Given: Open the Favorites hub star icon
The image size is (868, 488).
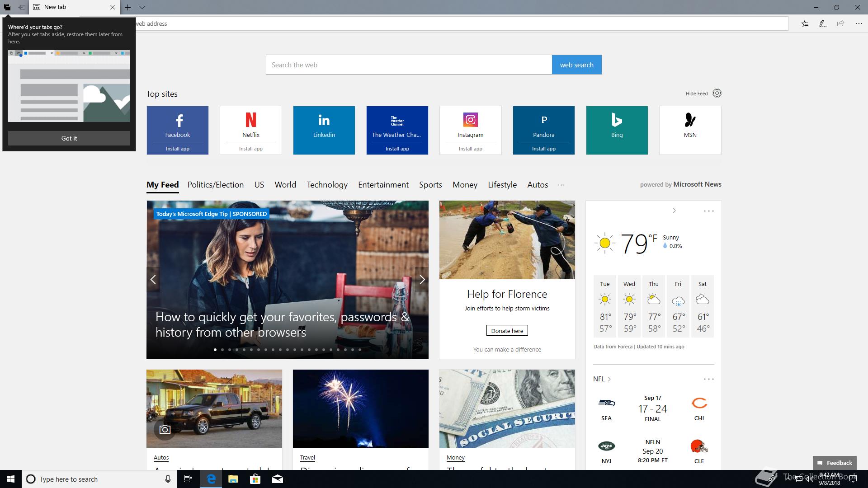Looking at the screenshot, I should pyautogui.click(x=805, y=24).
